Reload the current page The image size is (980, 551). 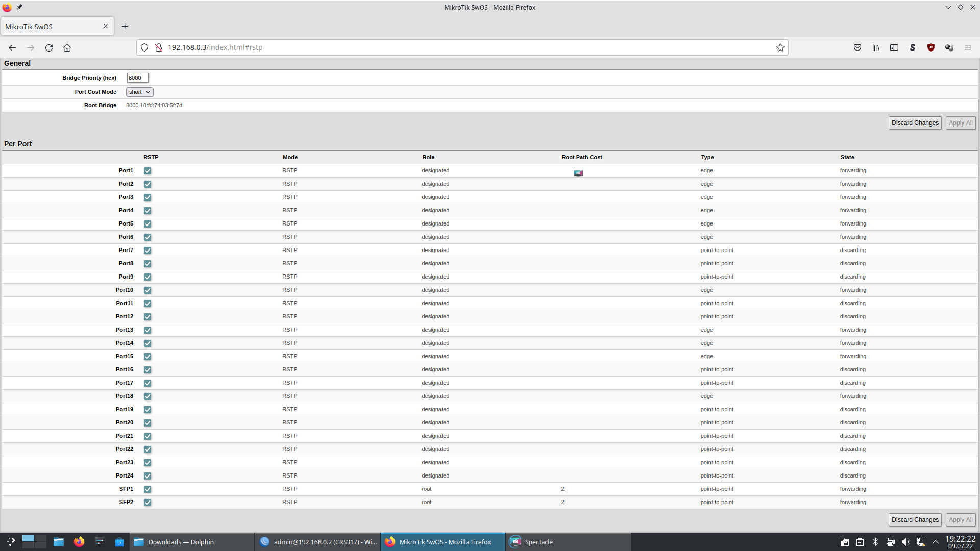tap(49, 47)
